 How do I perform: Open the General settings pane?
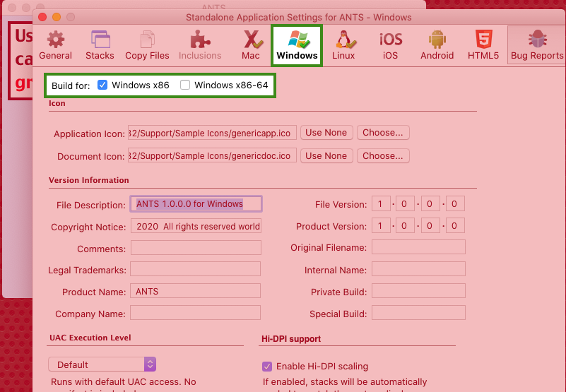tap(56, 45)
